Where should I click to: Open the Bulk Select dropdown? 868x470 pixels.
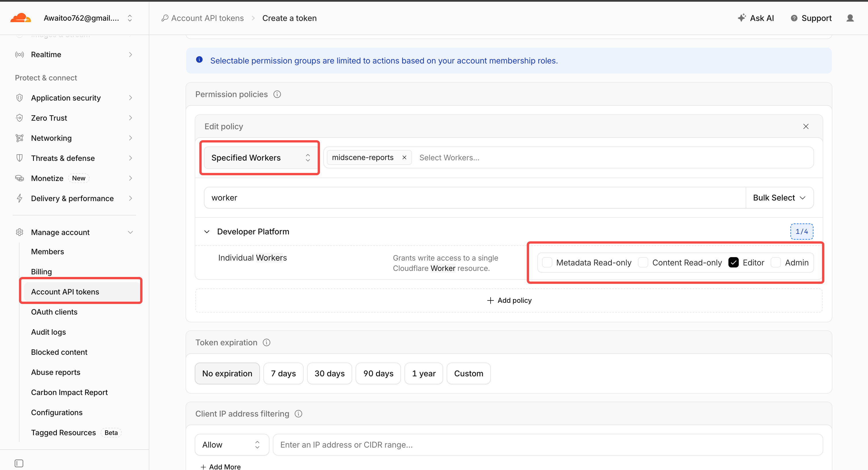point(779,198)
